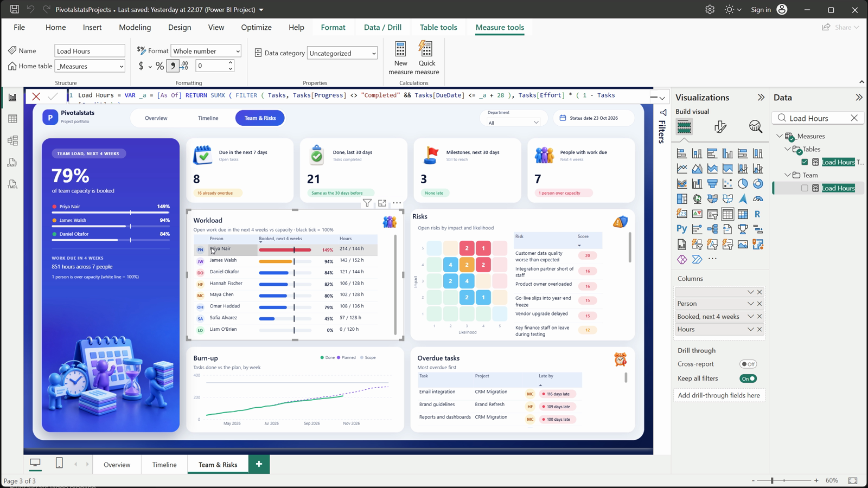
Task: Open Model view in left sidebar
Action: click(x=12, y=140)
